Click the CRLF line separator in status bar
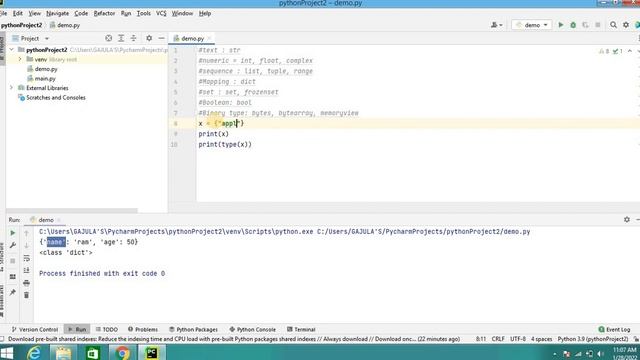Viewport: 640px width, 360px height. click(x=498, y=339)
